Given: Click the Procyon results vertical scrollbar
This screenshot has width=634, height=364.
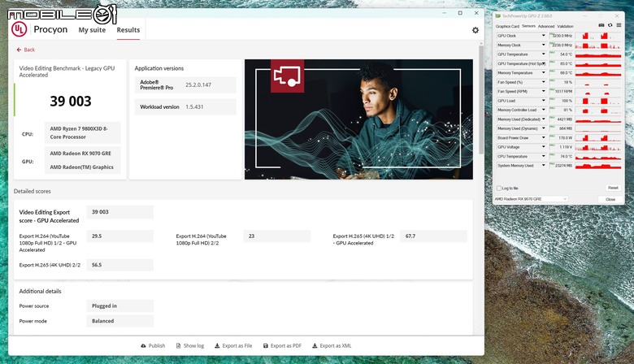Looking at the screenshot, I should (x=480, y=100).
